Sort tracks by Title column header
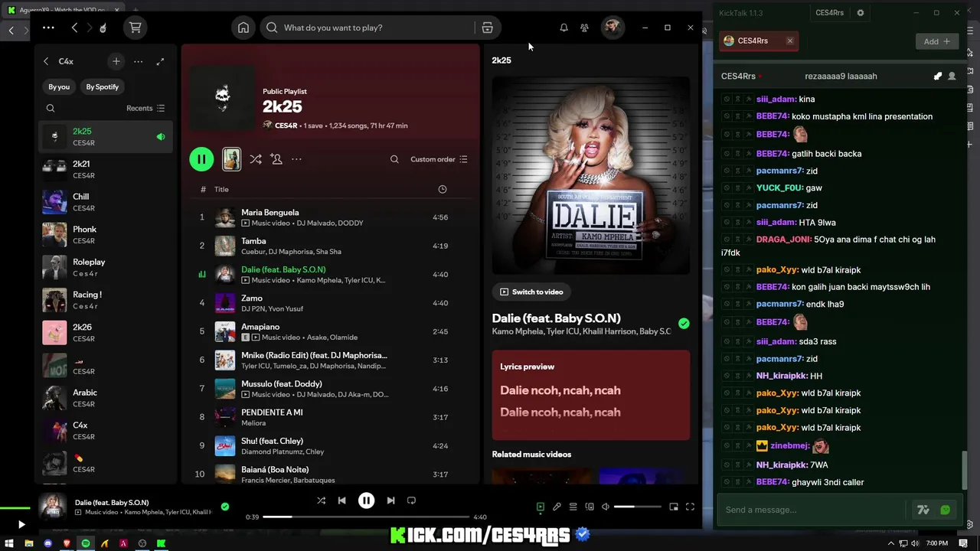This screenshot has height=551, width=980. tap(221, 189)
